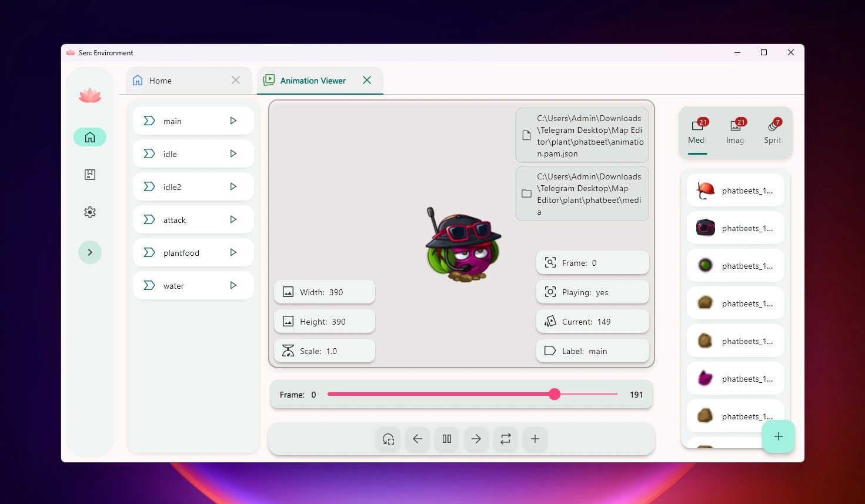The image size is (865, 504).
Task: Open the sidebar settings gear
Action: click(x=90, y=212)
